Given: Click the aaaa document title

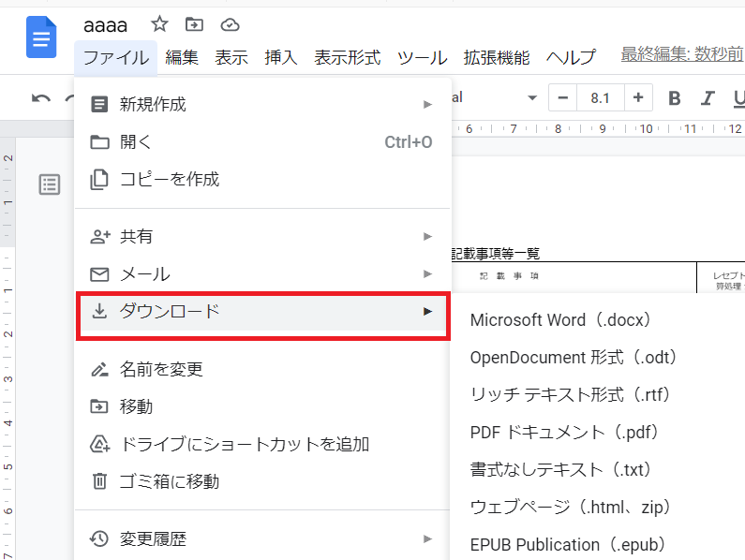Looking at the screenshot, I should click(x=106, y=24).
